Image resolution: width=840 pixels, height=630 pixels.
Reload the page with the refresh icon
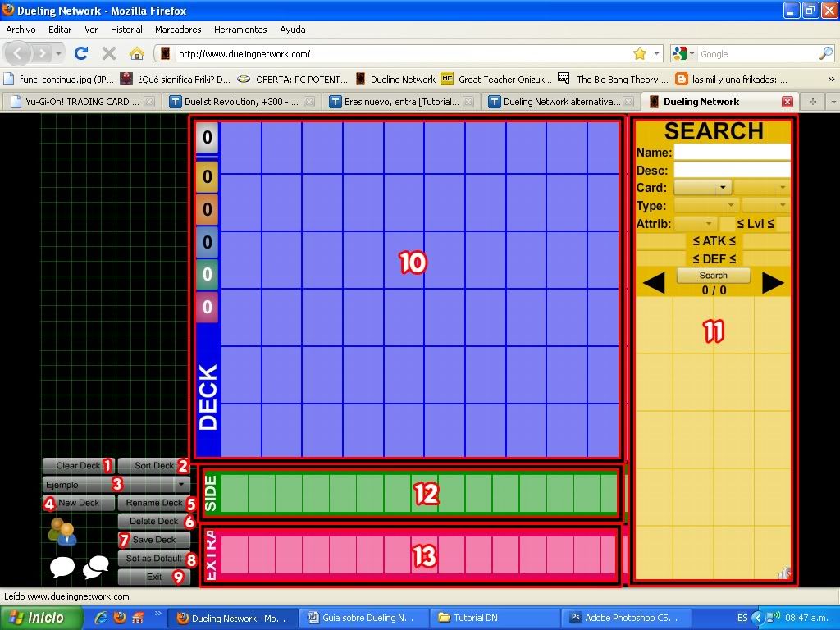[x=81, y=53]
